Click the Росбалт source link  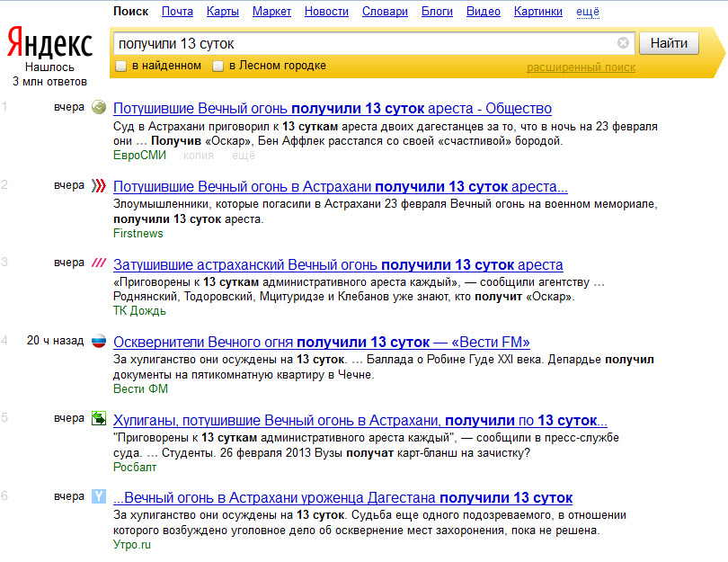click(135, 467)
